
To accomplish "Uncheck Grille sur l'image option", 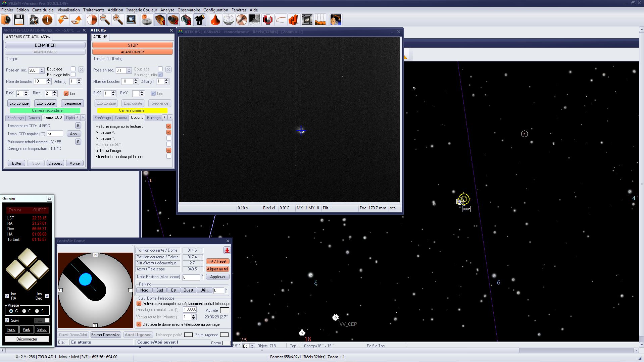I will [169, 151].
